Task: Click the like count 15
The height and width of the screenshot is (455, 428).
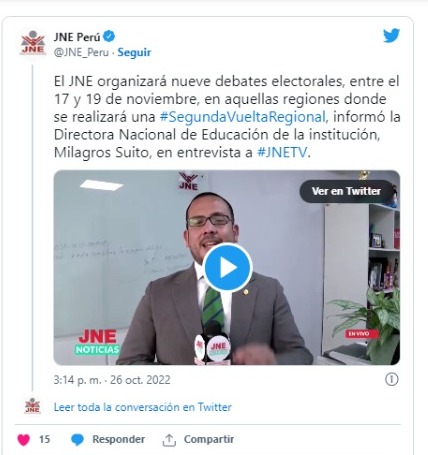Action: 44,439
